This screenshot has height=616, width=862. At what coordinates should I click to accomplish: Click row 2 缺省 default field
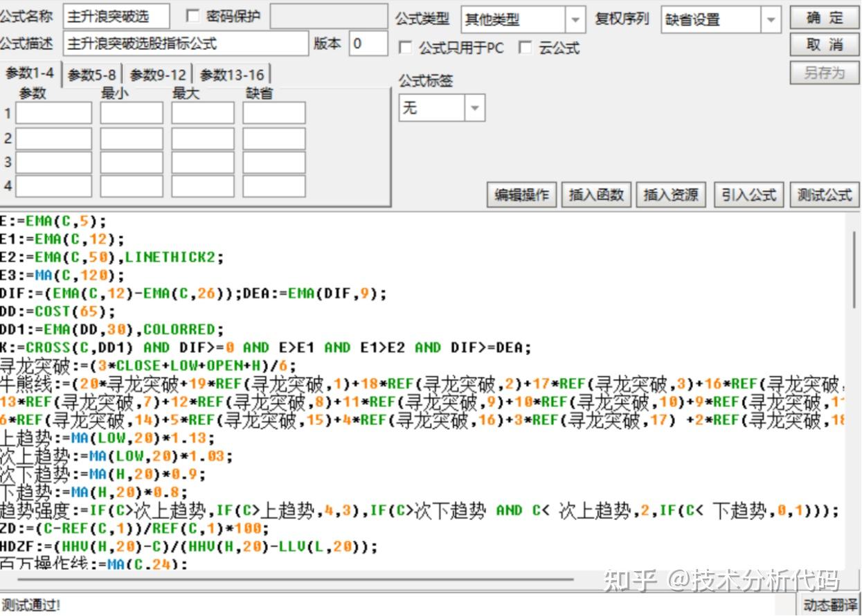tap(275, 138)
